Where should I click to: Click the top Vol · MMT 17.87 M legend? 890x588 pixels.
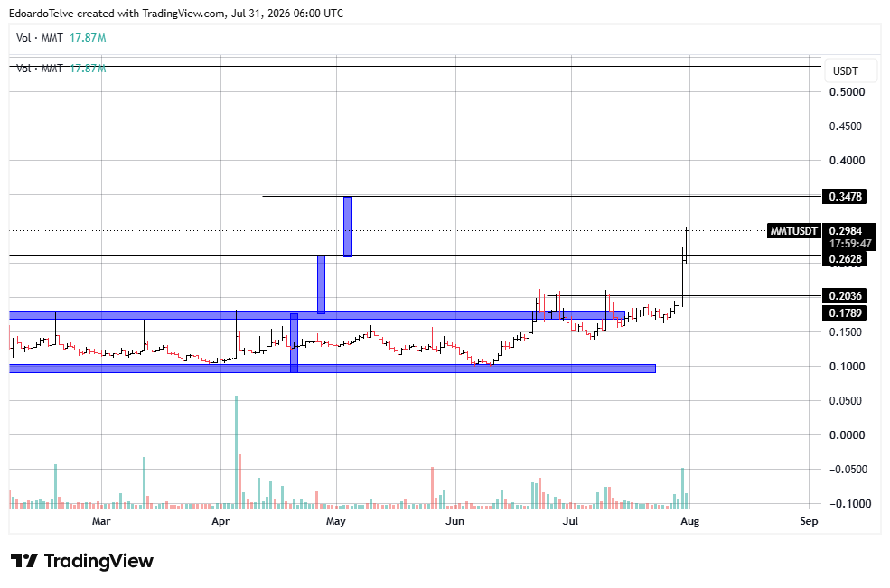click(61, 38)
